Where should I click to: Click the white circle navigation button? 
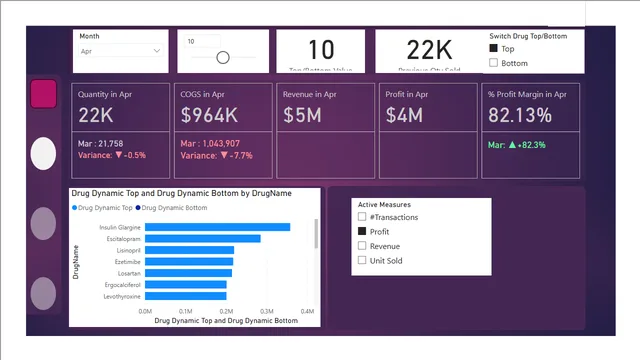click(43, 153)
